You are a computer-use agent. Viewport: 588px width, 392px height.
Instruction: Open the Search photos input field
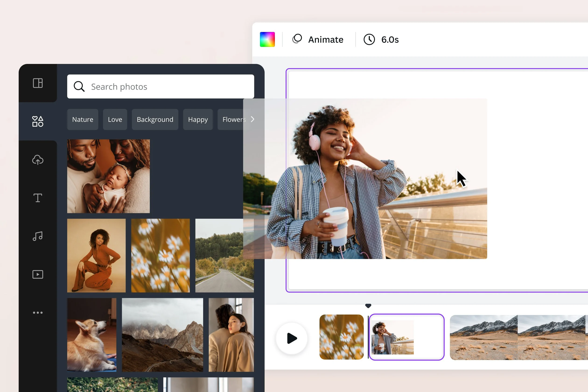(x=160, y=86)
